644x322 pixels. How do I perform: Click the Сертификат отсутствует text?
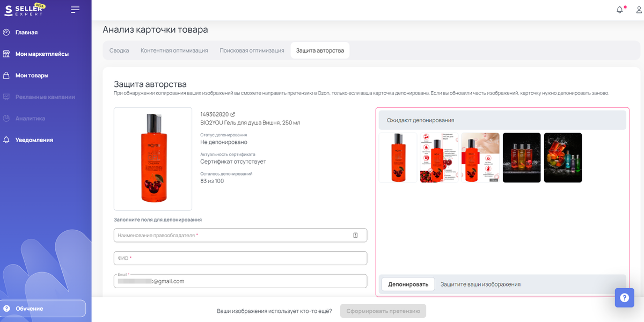pyautogui.click(x=233, y=162)
